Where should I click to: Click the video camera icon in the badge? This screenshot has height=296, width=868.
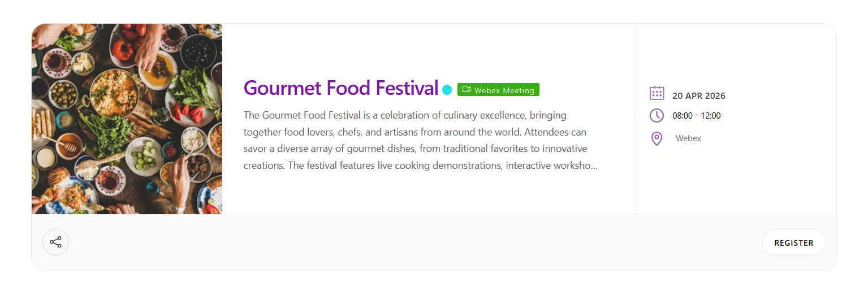pyautogui.click(x=467, y=90)
